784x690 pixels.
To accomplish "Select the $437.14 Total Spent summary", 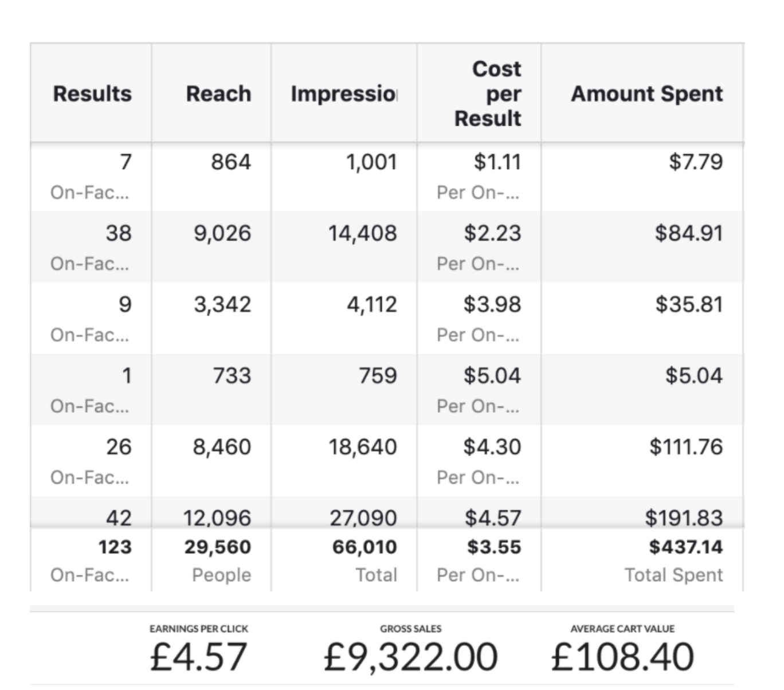I will point(685,547).
